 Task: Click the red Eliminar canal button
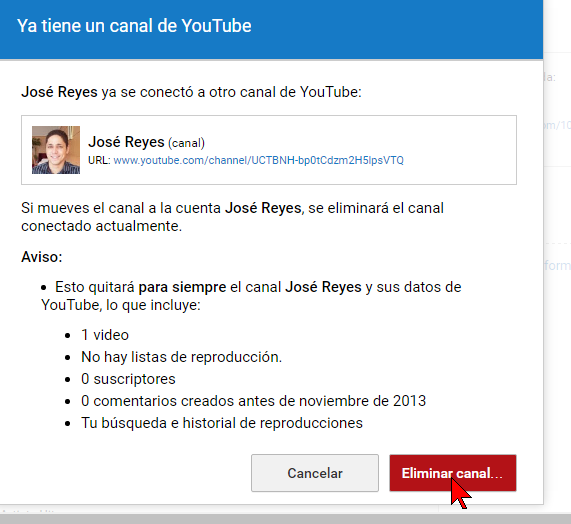(x=453, y=473)
